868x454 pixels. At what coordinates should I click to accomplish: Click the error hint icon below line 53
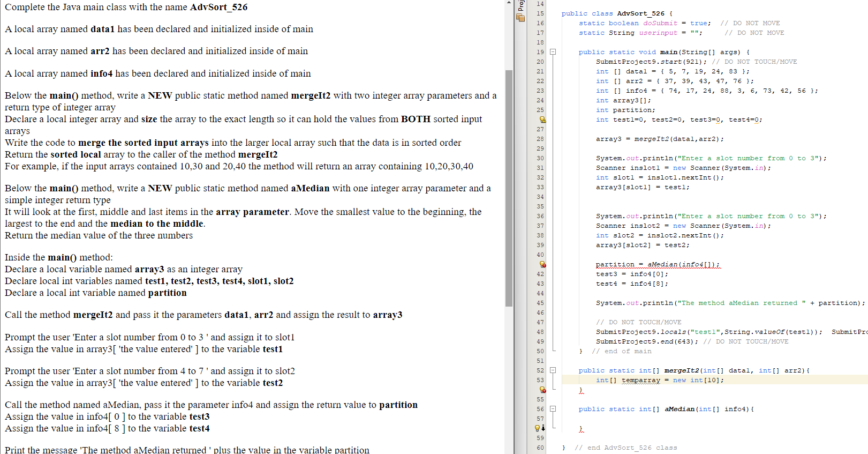coord(542,390)
